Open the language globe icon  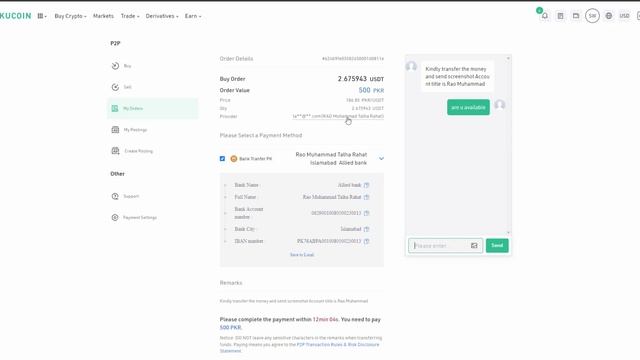609,16
